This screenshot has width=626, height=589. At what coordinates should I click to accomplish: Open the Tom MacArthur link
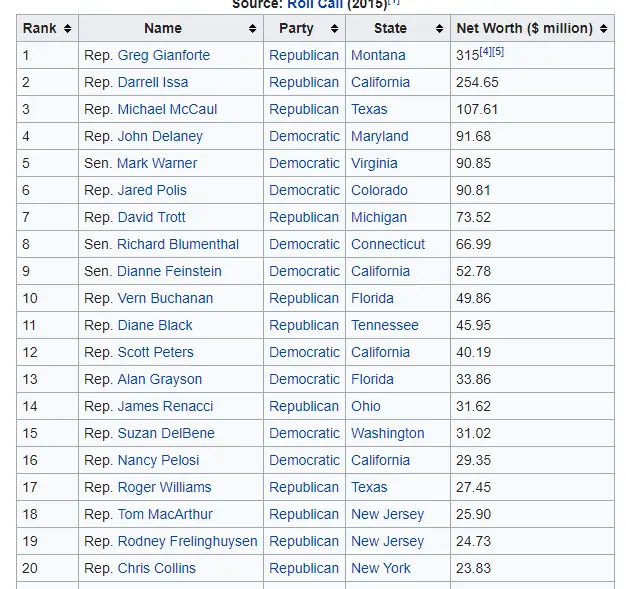(x=165, y=514)
